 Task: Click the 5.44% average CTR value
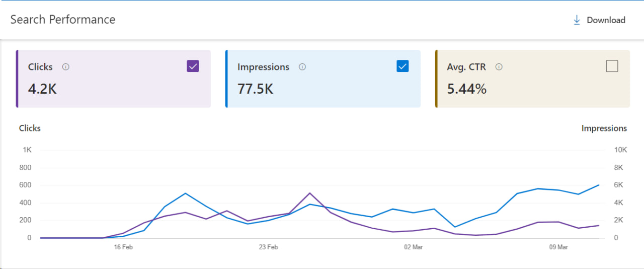(x=466, y=89)
